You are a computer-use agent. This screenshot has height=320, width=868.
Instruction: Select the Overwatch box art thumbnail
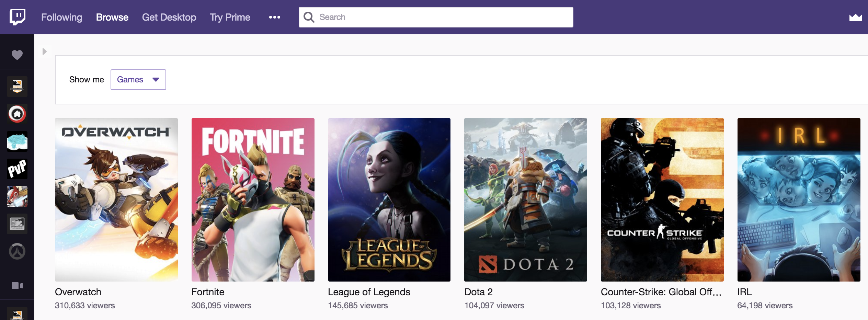coord(116,200)
